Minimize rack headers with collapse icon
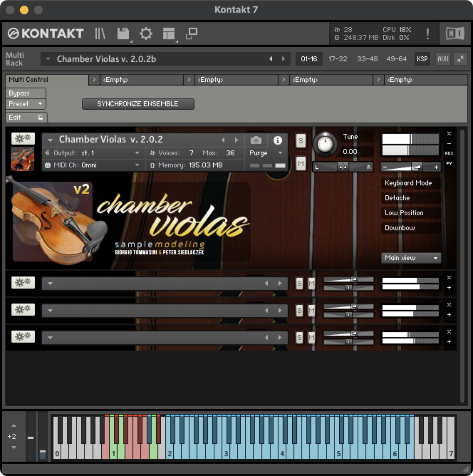 click(460, 59)
